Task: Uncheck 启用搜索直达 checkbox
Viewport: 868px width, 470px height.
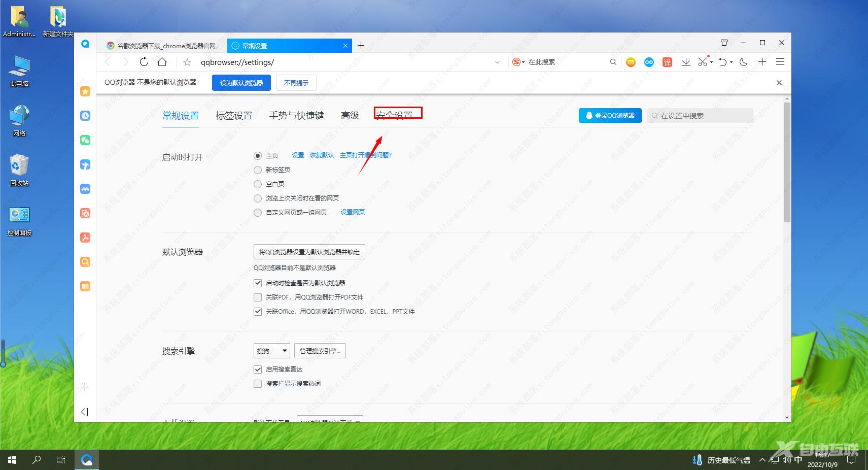Action: [258, 370]
